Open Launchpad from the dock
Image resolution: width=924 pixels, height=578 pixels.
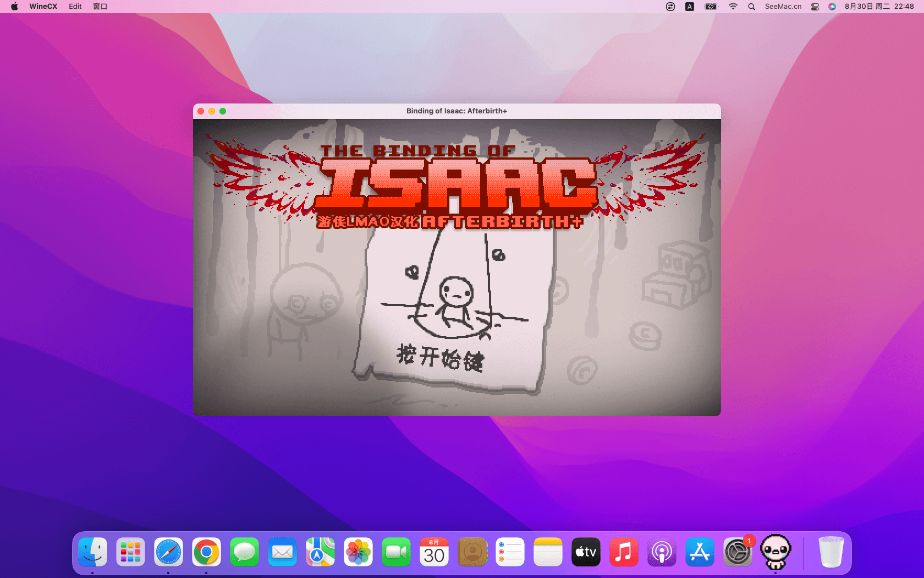pyautogui.click(x=130, y=552)
